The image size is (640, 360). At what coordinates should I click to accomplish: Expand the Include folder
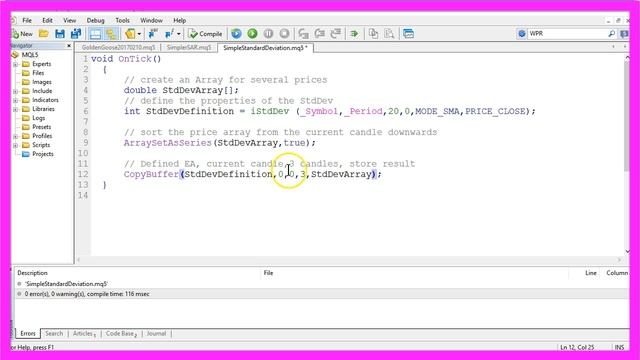click(16, 91)
